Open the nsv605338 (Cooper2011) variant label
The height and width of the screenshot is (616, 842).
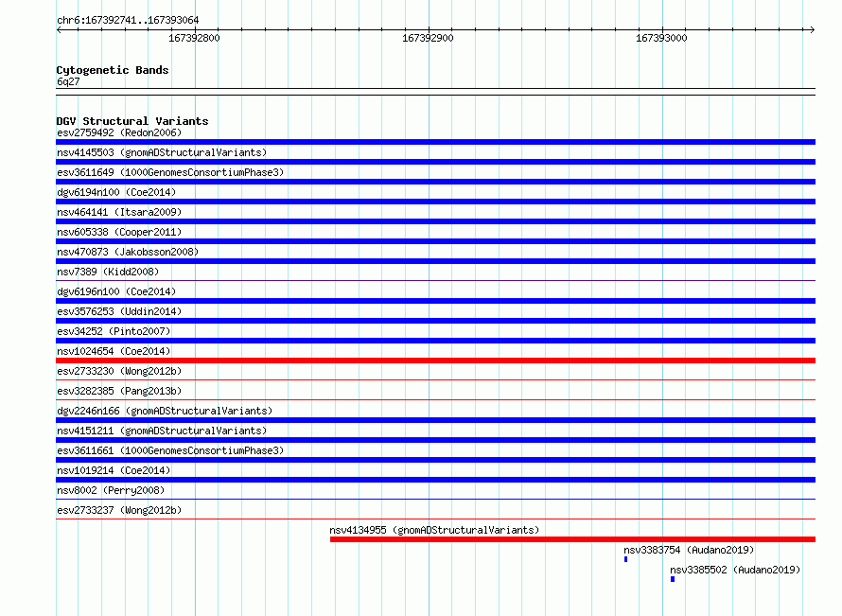click(x=119, y=232)
